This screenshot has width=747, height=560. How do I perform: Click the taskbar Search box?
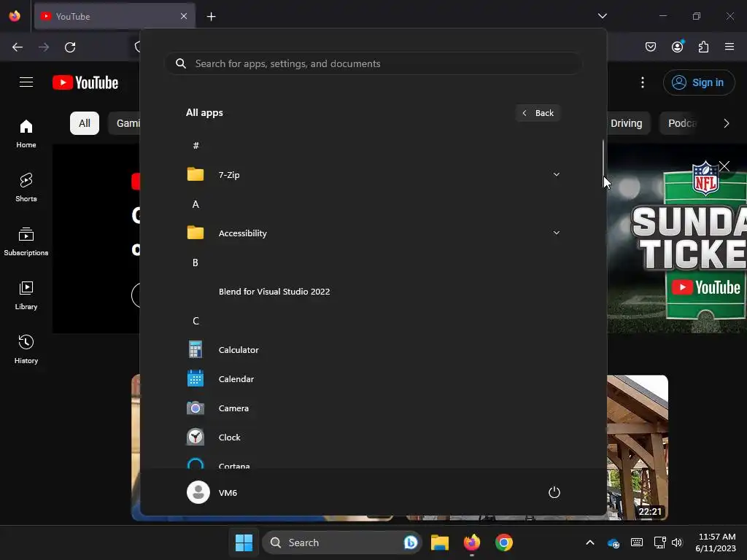[x=341, y=542]
